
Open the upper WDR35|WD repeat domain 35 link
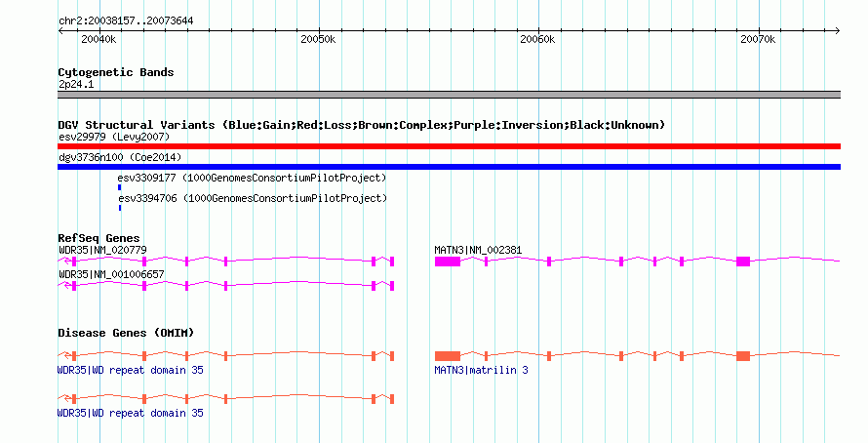131,370
